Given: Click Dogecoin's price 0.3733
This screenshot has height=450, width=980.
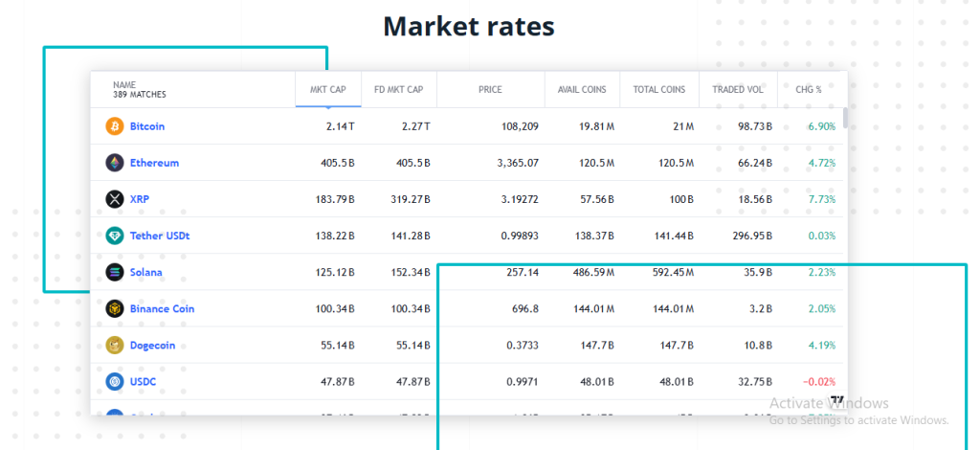Looking at the screenshot, I should click(x=522, y=345).
